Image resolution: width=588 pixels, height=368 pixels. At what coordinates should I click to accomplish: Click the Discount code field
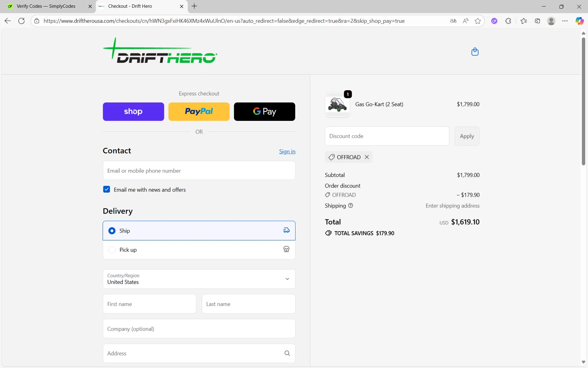coord(387,136)
